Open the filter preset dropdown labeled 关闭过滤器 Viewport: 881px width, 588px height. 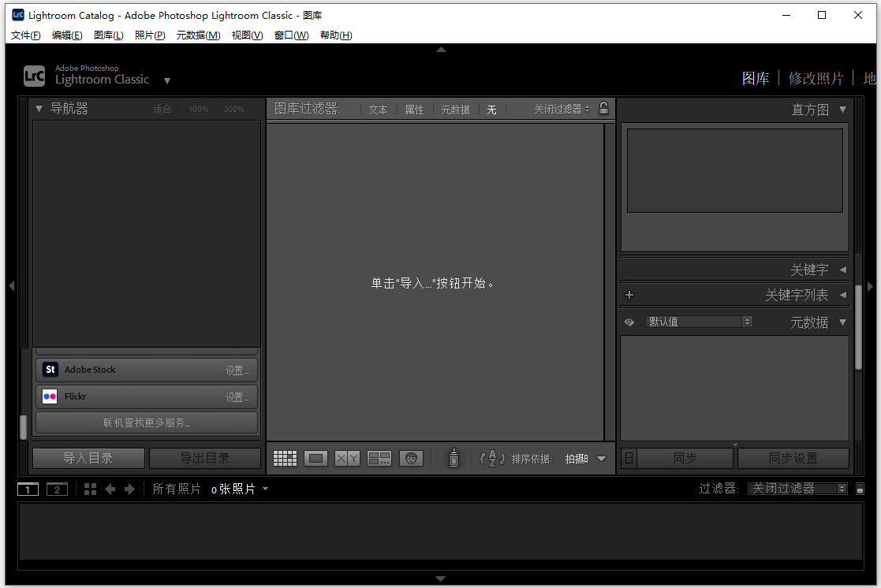tap(797, 488)
